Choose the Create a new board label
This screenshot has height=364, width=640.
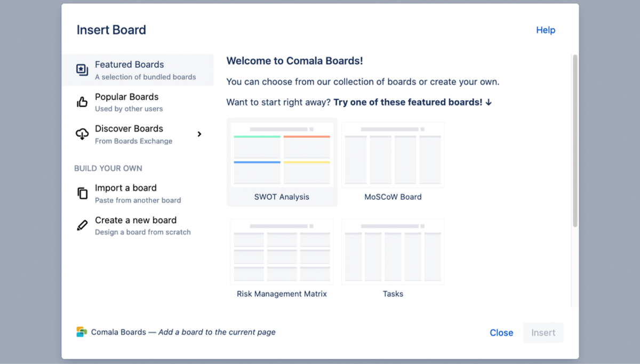pos(135,220)
